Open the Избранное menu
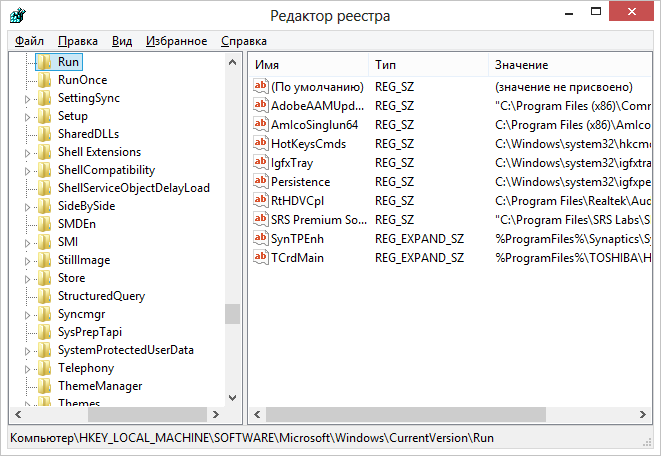The width and height of the screenshot is (661, 456). [176, 41]
